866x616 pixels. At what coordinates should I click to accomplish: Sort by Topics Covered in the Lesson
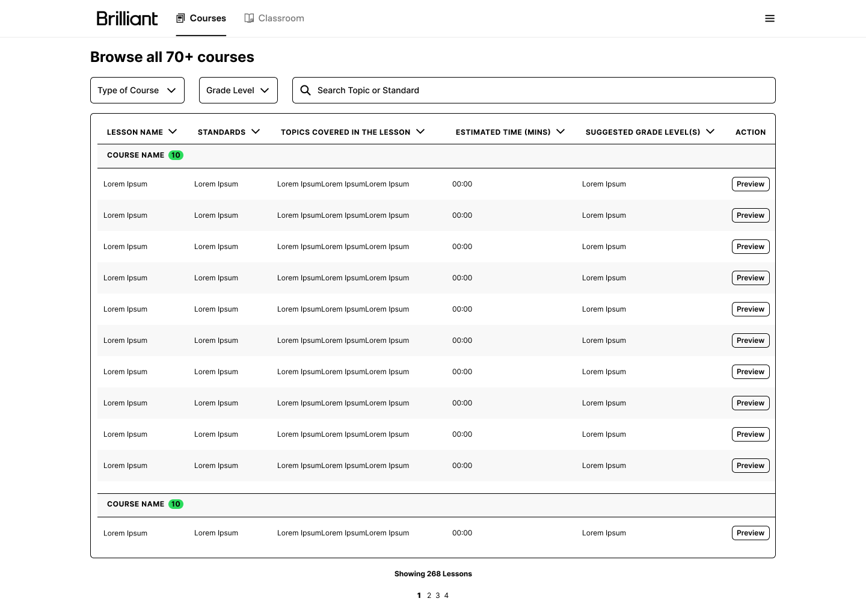tap(353, 132)
